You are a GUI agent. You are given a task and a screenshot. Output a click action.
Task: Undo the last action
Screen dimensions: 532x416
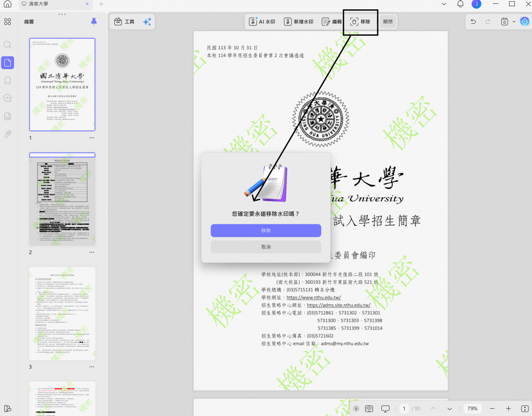(473, 22)
